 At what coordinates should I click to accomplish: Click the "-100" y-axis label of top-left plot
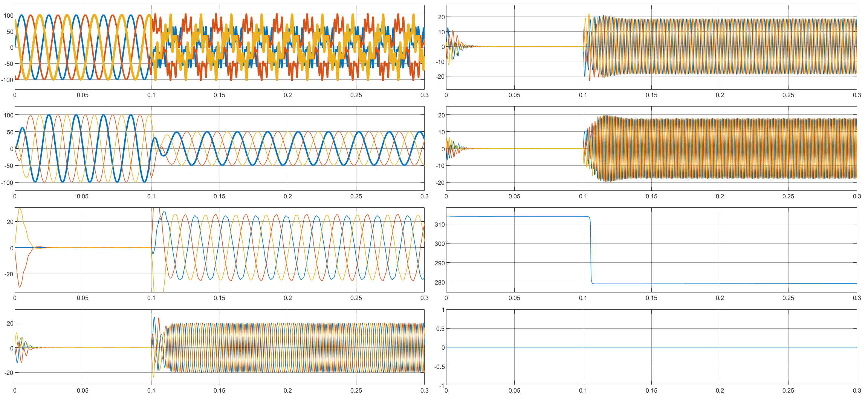coord(7,80)
